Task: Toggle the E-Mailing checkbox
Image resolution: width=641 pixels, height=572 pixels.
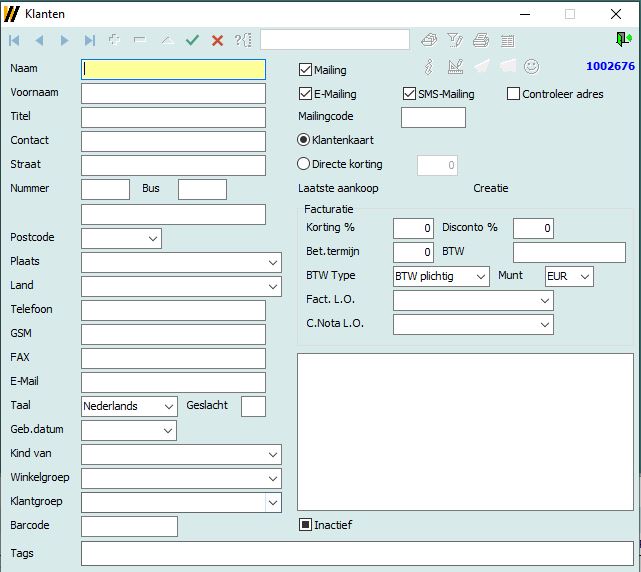Action: point(305,94)
